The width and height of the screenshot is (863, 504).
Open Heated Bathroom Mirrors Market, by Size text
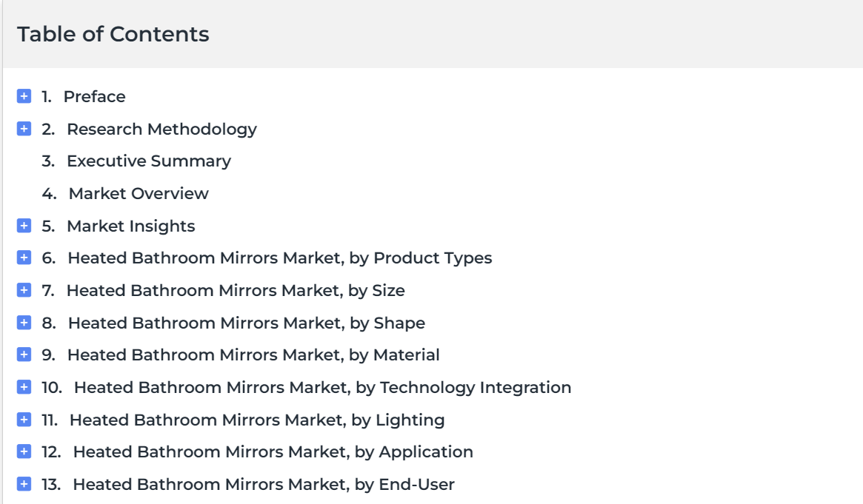[236, 290]
